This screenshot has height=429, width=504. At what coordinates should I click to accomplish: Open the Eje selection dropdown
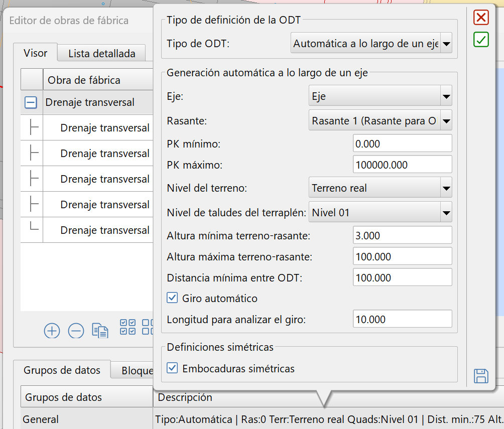point(446,95)
